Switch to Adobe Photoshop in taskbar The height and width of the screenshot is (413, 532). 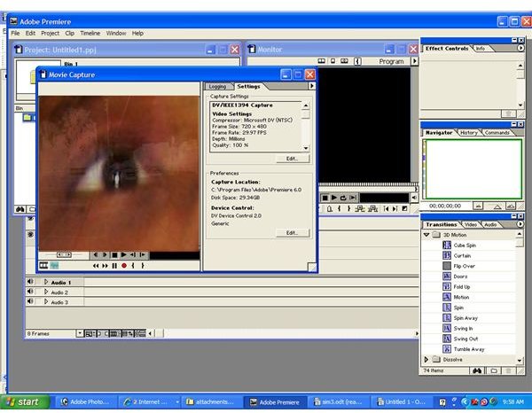point(86,402)
